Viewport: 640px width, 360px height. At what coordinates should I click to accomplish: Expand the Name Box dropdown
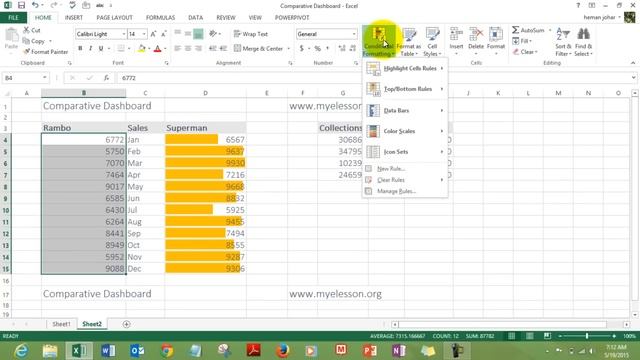pyautogui.click(x=44, y=78)
